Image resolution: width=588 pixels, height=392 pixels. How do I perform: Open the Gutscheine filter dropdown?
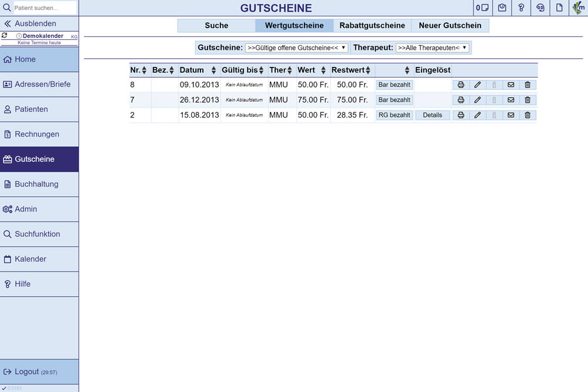tap(297, 48)
